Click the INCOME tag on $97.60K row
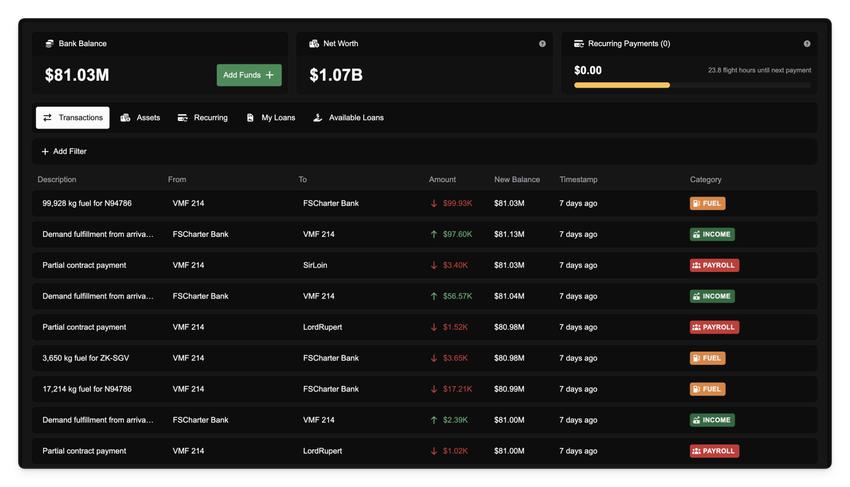Screen dimensions: 850x487 [x=712, y=234]
